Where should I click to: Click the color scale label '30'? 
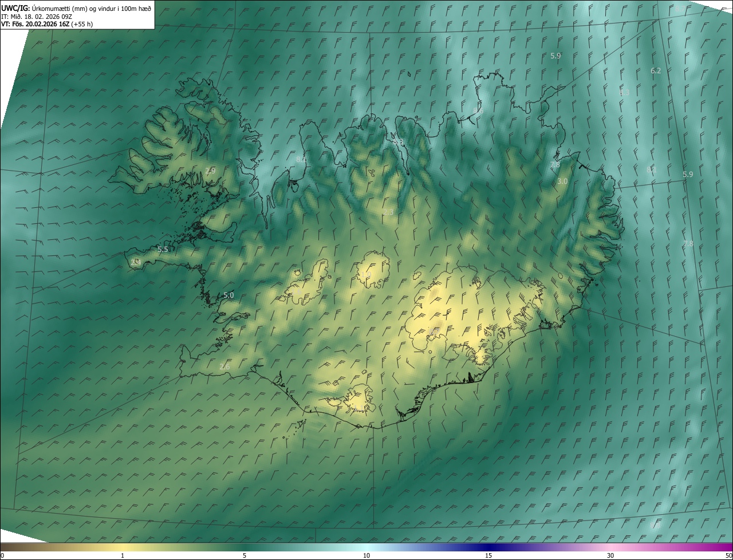(x=610, y=555)
